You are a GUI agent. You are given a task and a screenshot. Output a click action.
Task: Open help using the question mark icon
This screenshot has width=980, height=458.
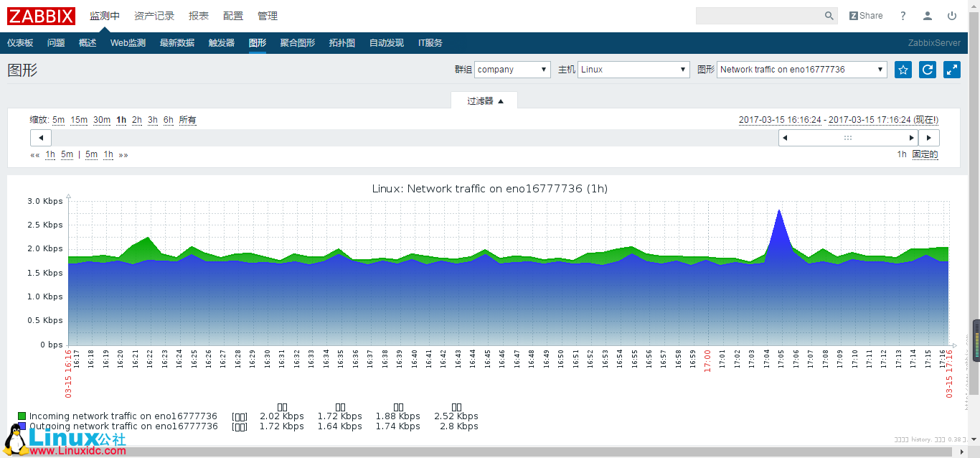tap(903, 15)
